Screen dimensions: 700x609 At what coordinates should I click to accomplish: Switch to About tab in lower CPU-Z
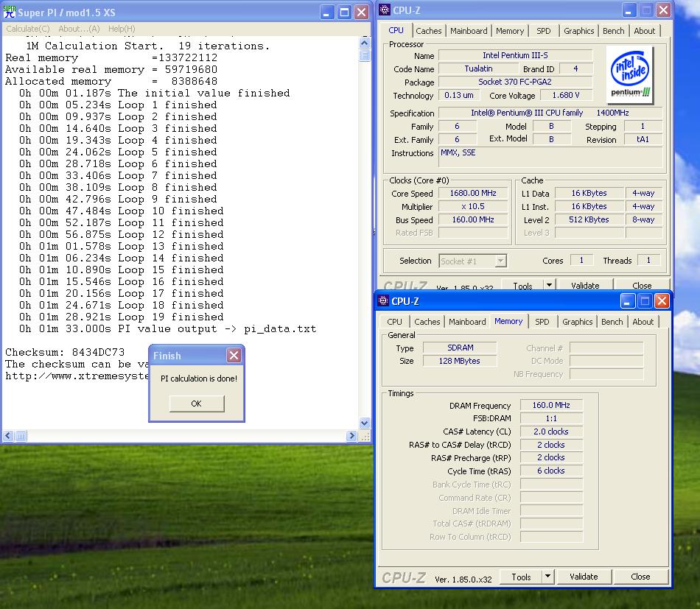pos(643,322)
